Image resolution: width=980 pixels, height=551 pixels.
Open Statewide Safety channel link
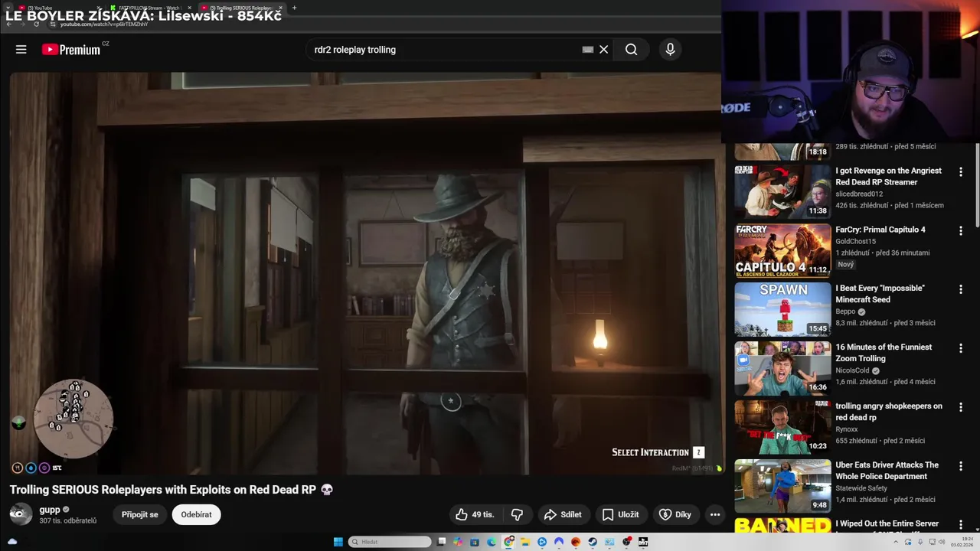(861, 488)
